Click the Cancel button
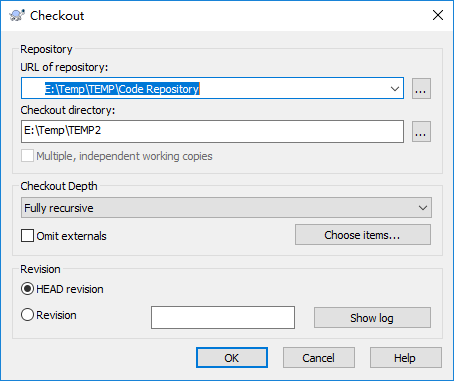The height and width of the screenshot is (381, 454). 319,358
